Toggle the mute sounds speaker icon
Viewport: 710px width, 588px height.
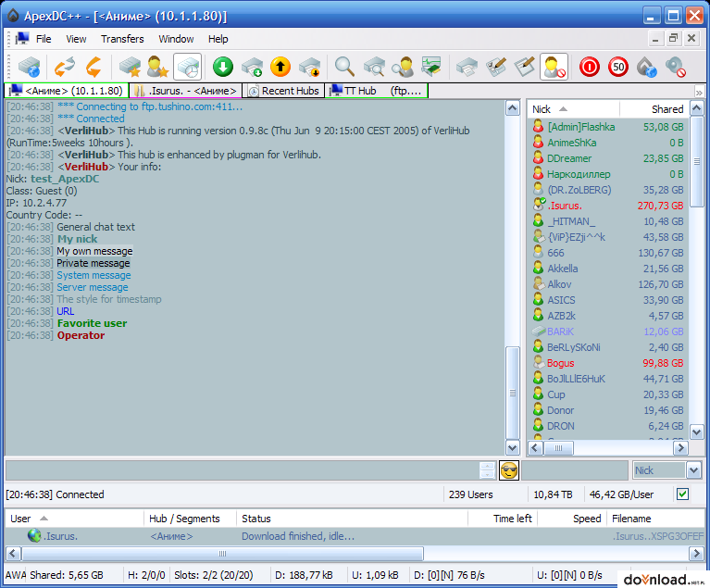point(676,67)
